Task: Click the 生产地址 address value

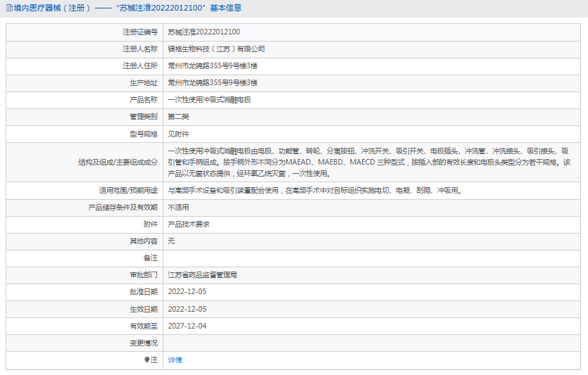Action: tap(213, 83)
